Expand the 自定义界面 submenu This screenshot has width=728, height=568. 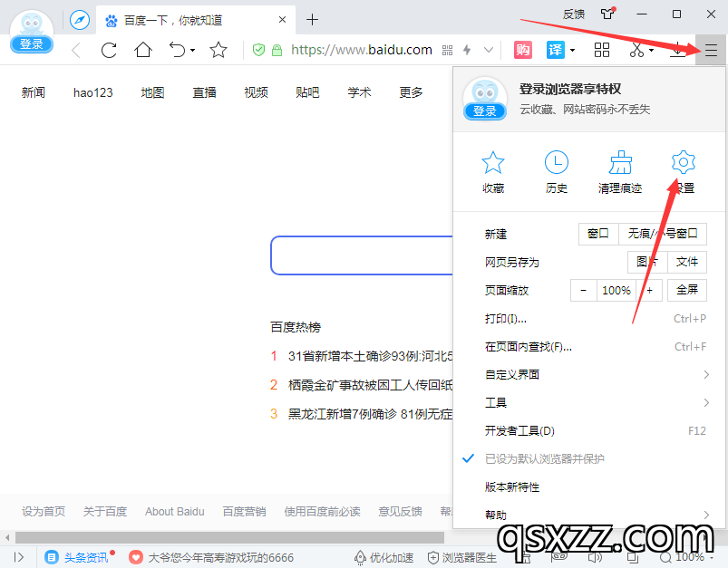tap(589, 374)
